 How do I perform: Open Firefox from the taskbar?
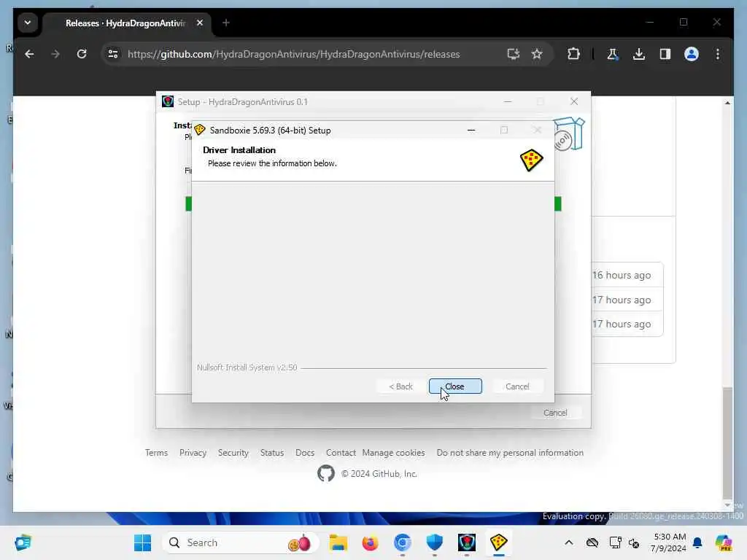(x=370, y=542)
